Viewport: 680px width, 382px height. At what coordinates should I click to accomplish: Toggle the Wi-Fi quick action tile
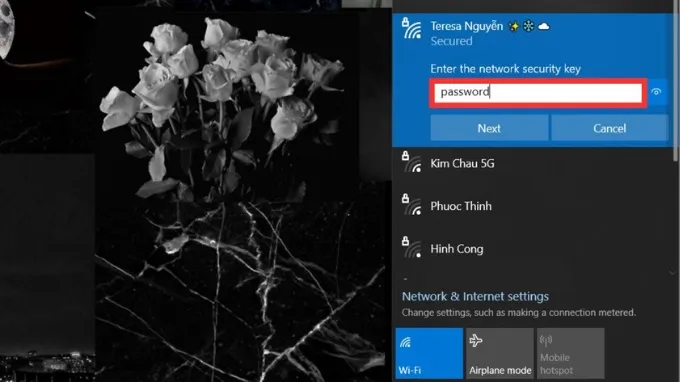click(x=429, y=353)
